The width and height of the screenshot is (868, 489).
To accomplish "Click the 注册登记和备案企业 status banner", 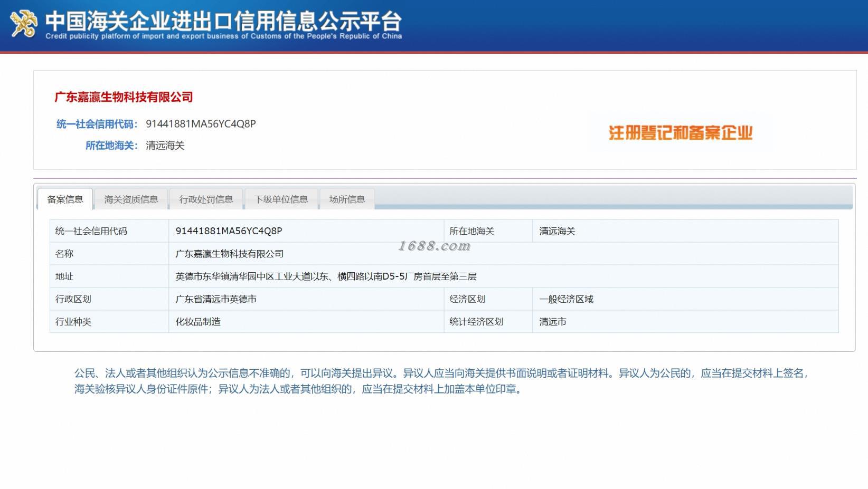I will click(681, 132).
